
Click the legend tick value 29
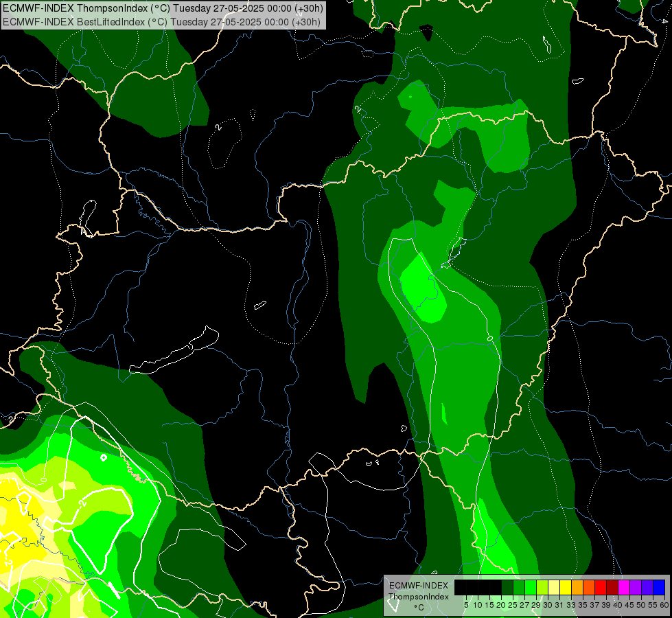tap(536, 605)
